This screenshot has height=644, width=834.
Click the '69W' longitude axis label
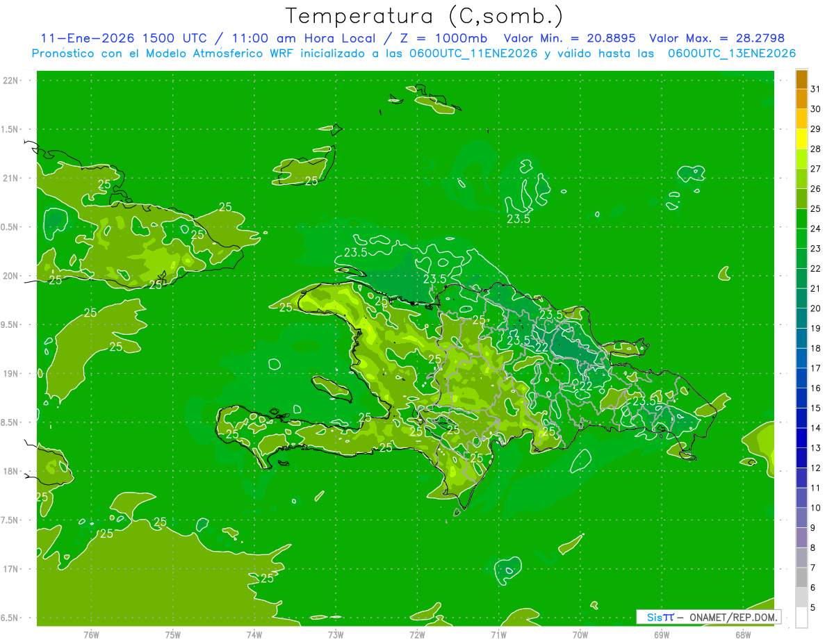[x=662, y=635]
